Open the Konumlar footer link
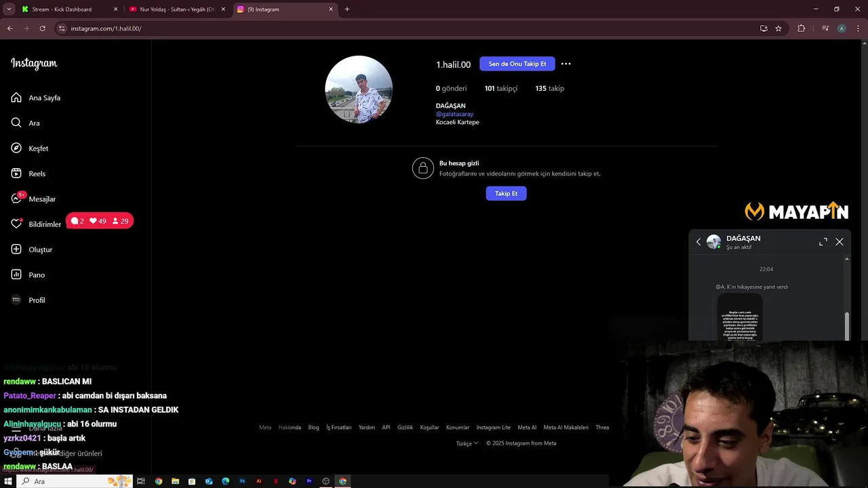This screenshot has height=488, width=868. pyautogui.click(x=458, y=428)
